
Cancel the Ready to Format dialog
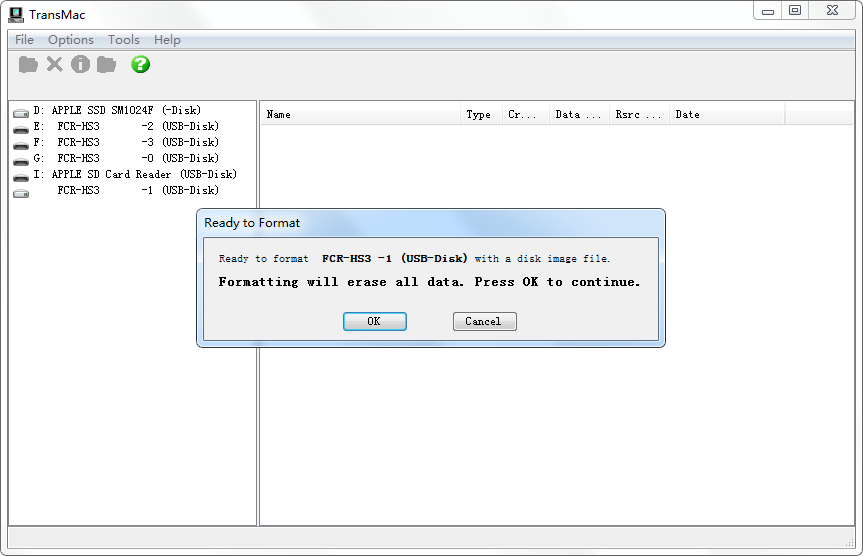pos(484,321)
